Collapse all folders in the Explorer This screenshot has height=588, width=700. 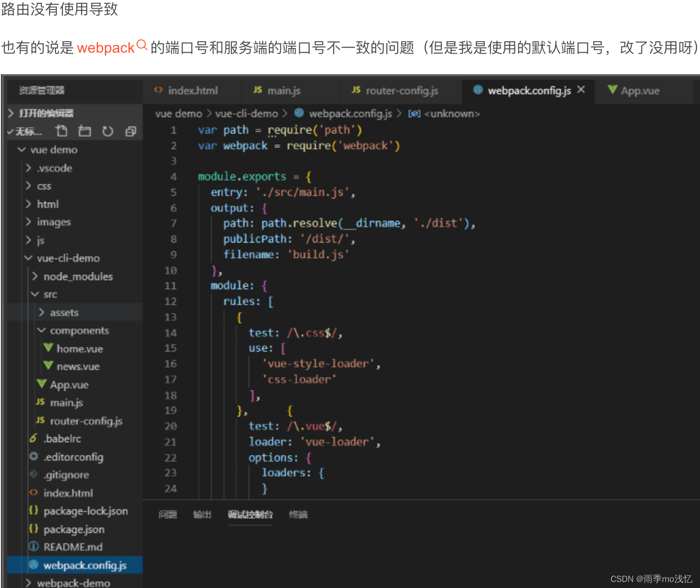[x=131, y=131]
